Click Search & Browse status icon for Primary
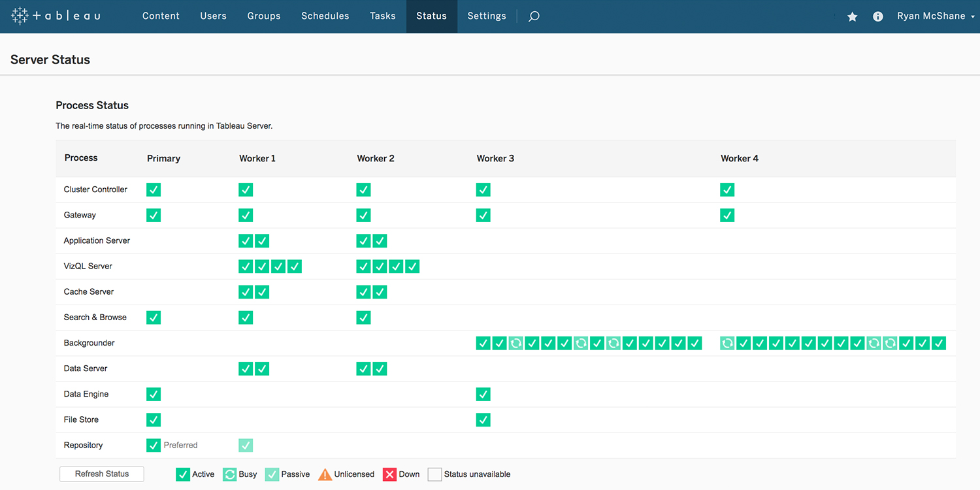Screen dimensions: 980x490 click(154, 318)
